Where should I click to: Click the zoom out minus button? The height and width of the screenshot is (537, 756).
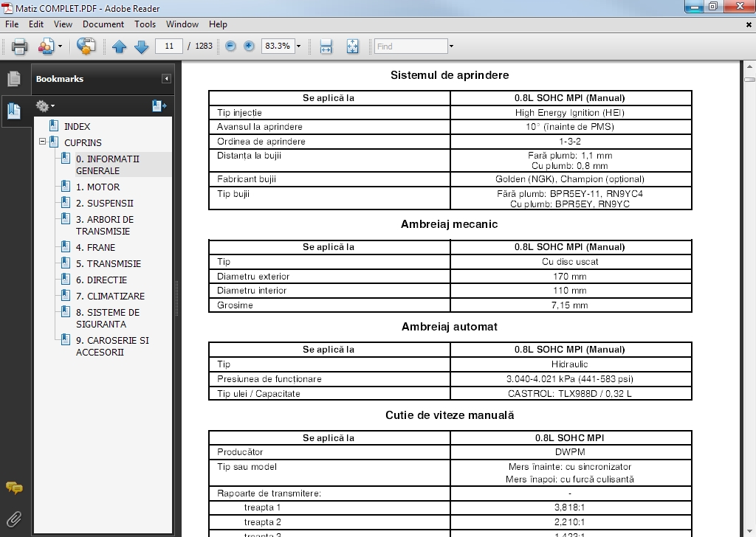(230, 46)
